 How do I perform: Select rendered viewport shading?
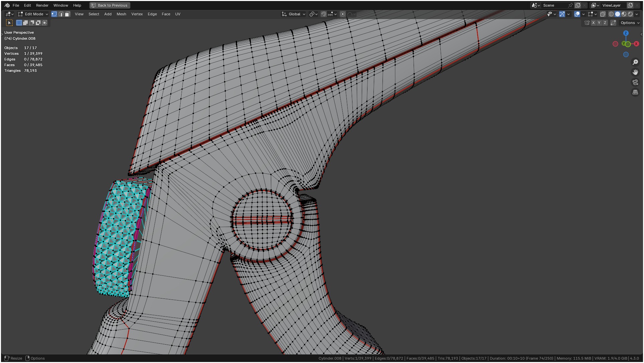[630, 14]
